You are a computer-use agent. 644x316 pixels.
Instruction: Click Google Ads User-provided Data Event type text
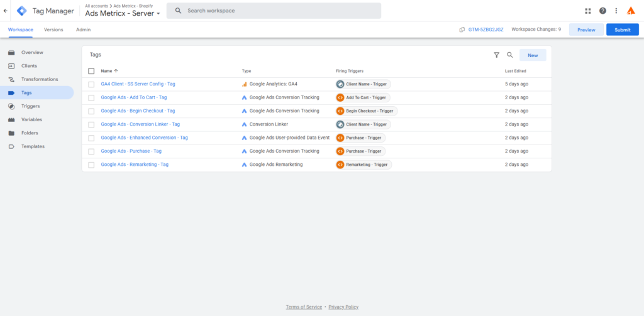click(289, 138)
